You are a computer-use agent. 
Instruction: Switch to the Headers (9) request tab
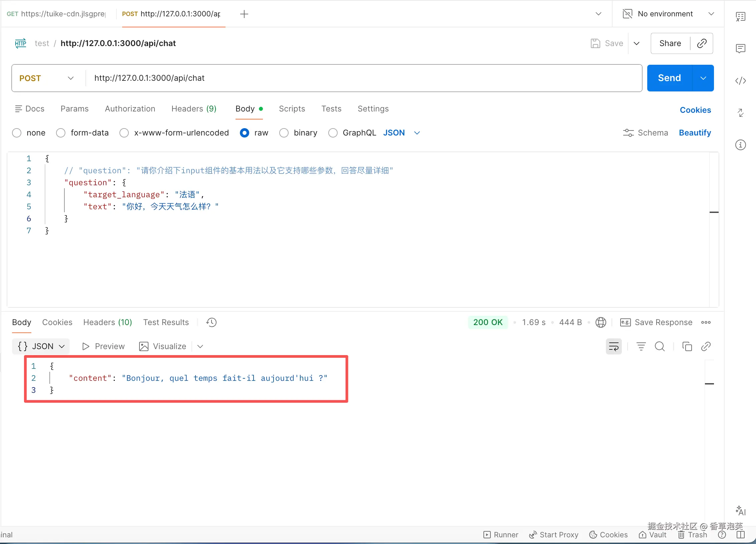pos(194,109)
